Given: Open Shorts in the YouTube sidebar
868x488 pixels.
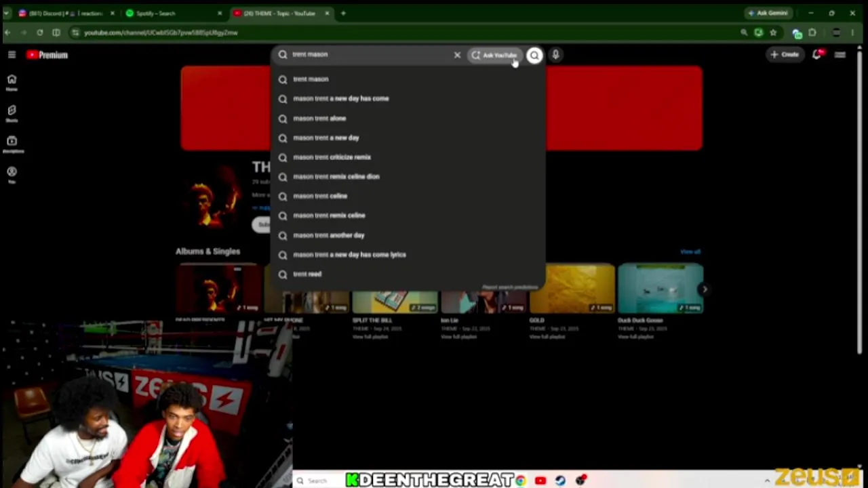Looking at the screenshot, I should (12, 113).
